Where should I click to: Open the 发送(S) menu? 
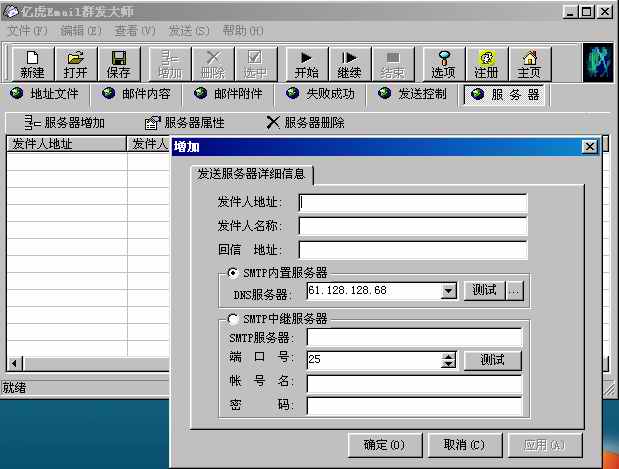coord(189,31)
